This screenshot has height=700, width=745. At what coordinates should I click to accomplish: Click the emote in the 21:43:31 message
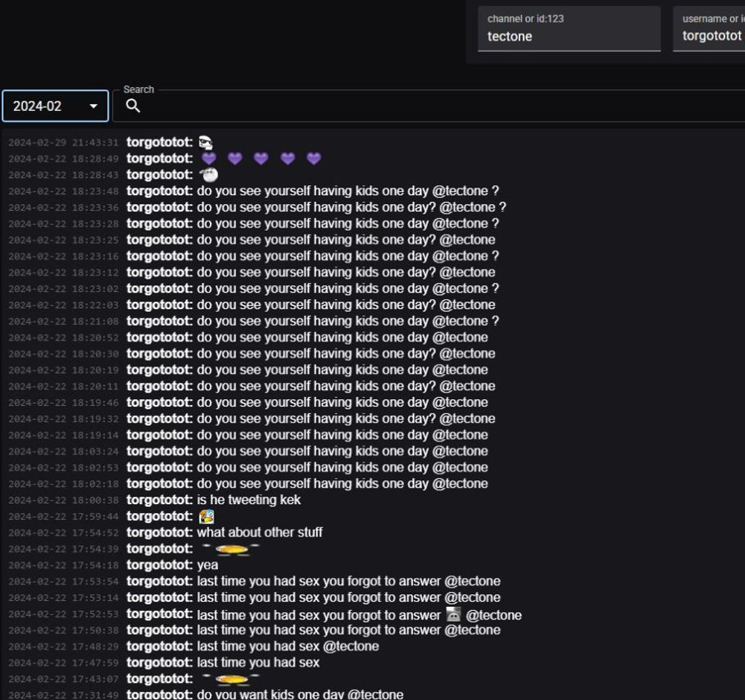[x=205, y=143]
